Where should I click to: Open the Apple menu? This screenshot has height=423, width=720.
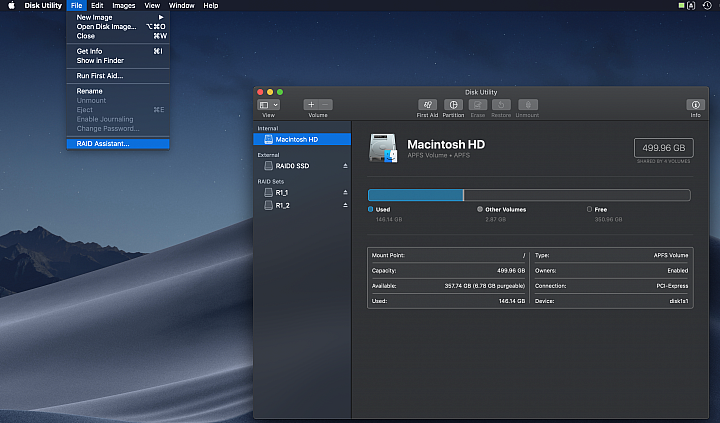point(11,6)
